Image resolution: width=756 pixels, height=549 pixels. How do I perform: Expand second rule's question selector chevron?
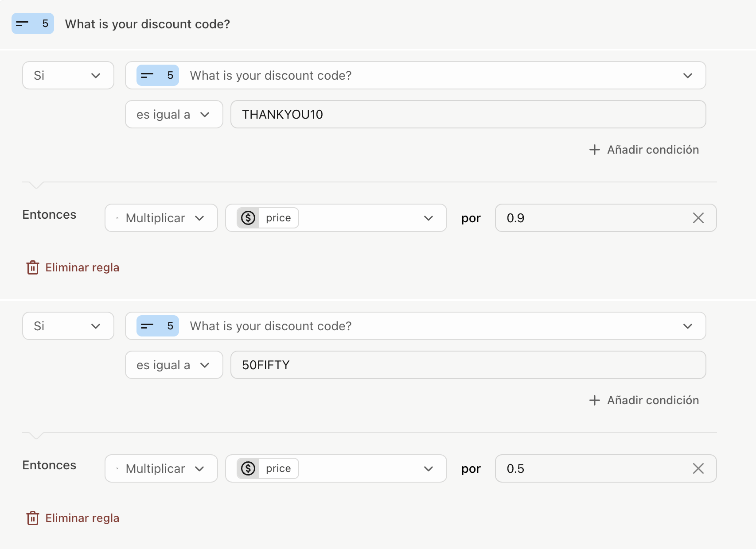[x=687, y=326]
